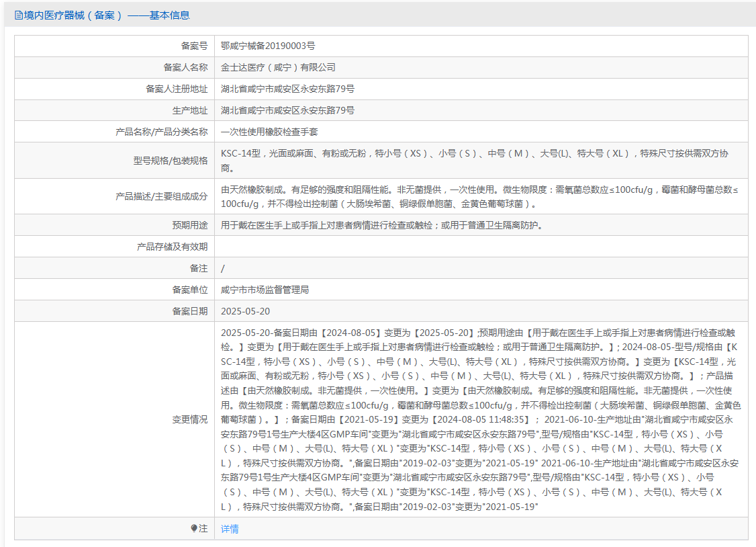Viewport: 756px width, 547px height.
Task: Select 咸宁市市场监督管理局 value
Action: point(265,290)
